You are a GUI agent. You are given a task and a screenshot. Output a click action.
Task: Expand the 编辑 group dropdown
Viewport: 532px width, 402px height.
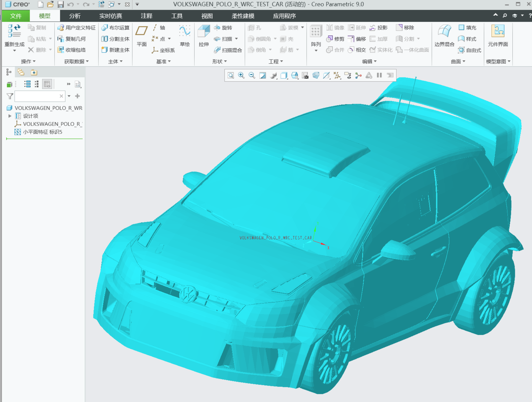click(x=369, y=61)
